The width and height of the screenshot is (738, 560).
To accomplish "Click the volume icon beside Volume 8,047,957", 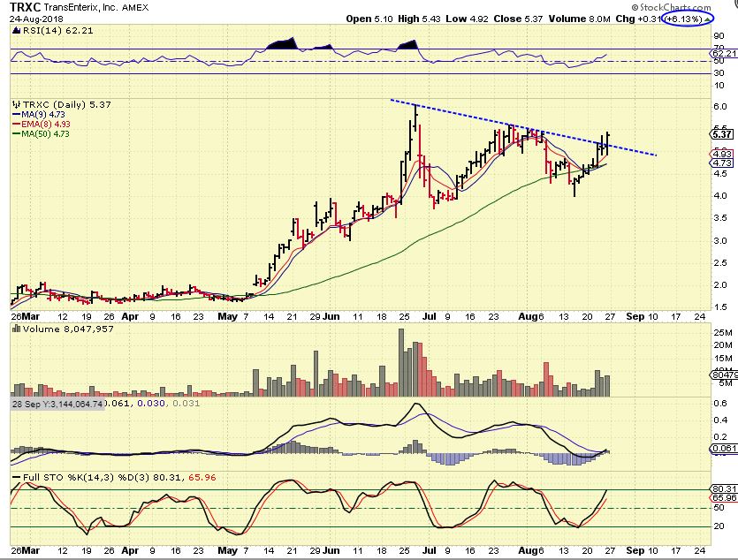I will 16,329.
